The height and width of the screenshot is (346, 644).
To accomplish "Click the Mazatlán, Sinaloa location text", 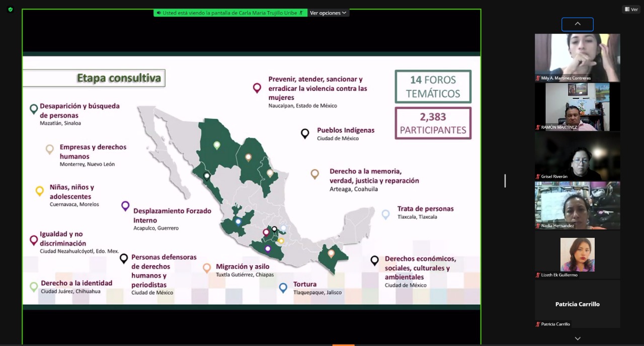I will click(60, 123).
